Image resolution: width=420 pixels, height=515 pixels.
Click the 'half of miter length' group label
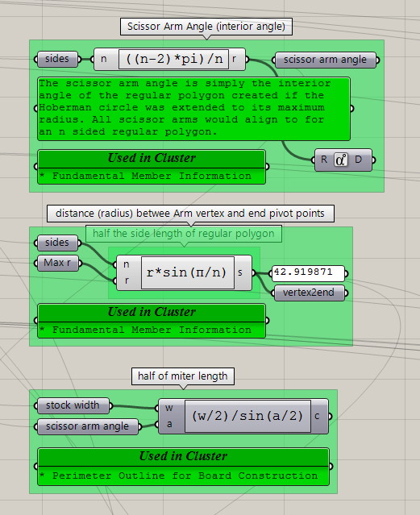(183, 376)
